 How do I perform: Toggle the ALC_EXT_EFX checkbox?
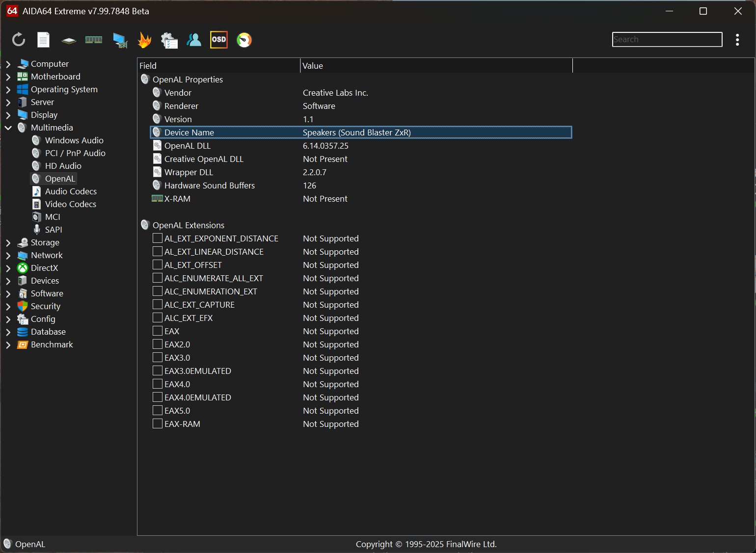158,317
